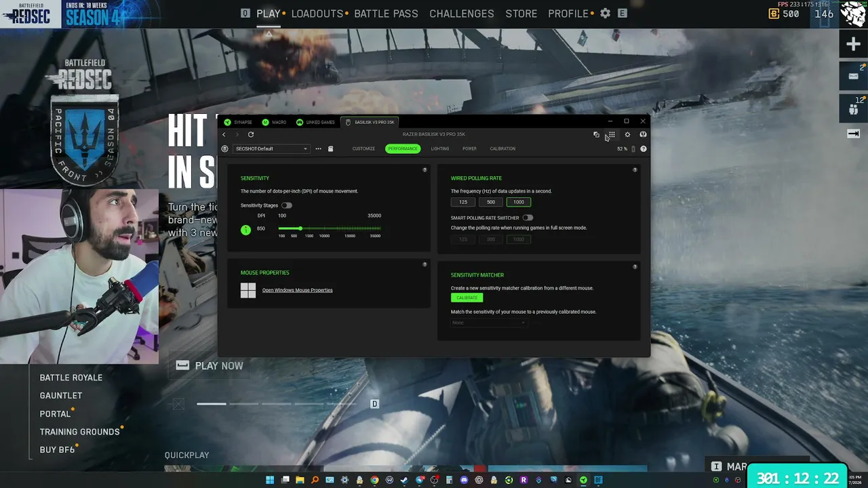This screenshot has width=868, height=488.
Task: Select the 500 Hz wired polling rate
Action: click(491, 202)
